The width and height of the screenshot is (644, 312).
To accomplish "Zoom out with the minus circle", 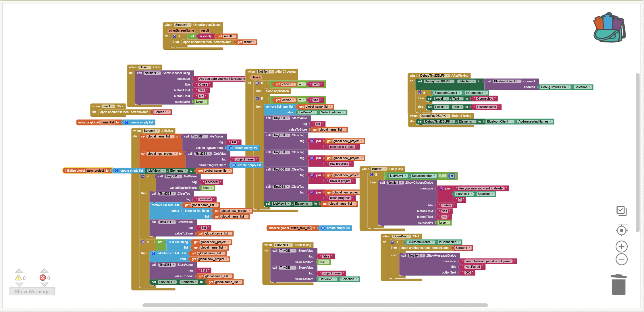I will 621,259.
